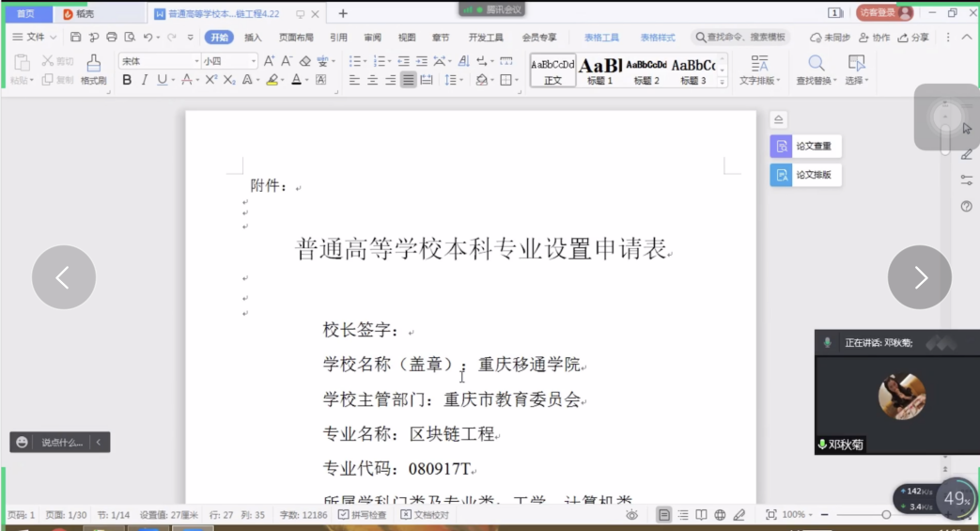The image size is (980, 531).
Task: Apply superscript formatting
Action: pos(211,81)
